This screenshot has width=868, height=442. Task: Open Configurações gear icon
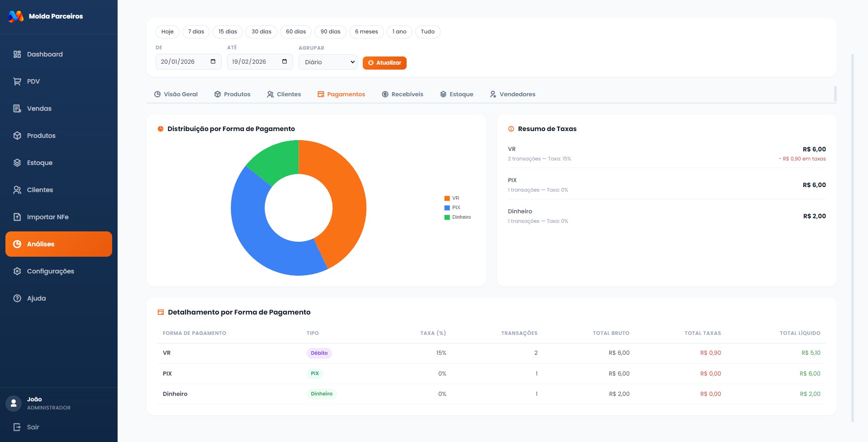[17, 271]
